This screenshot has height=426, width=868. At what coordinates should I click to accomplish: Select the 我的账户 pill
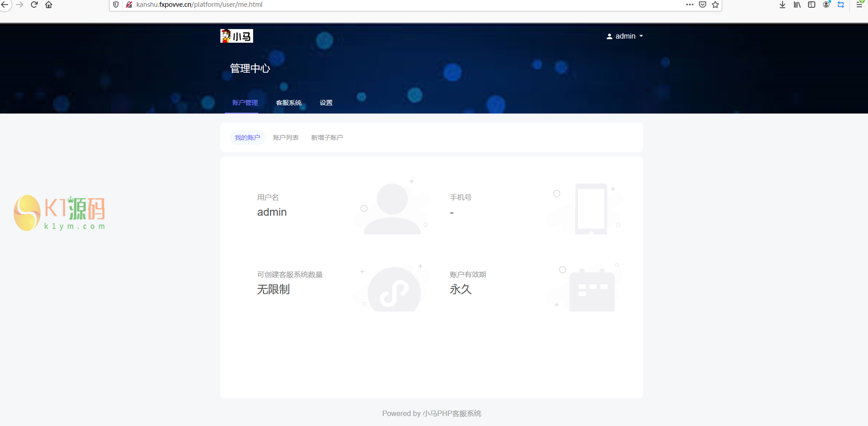pyautogui.click(x=247, y=138)
